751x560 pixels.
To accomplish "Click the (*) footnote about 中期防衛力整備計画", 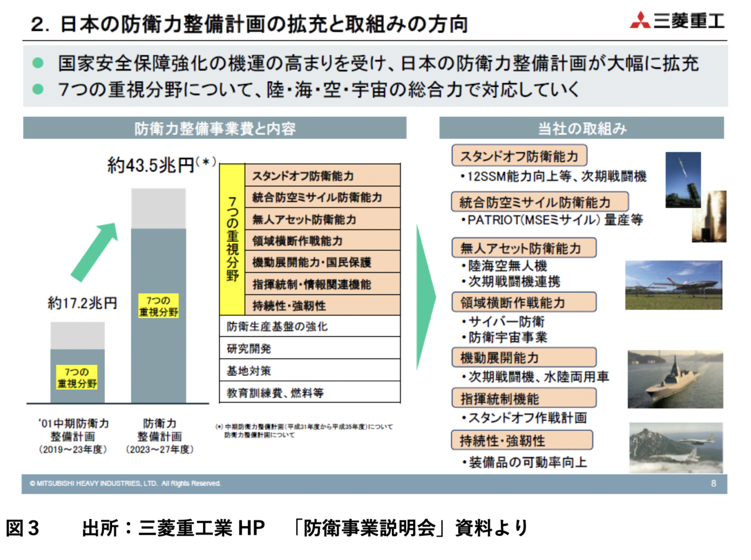I will [x=303, y=431].
